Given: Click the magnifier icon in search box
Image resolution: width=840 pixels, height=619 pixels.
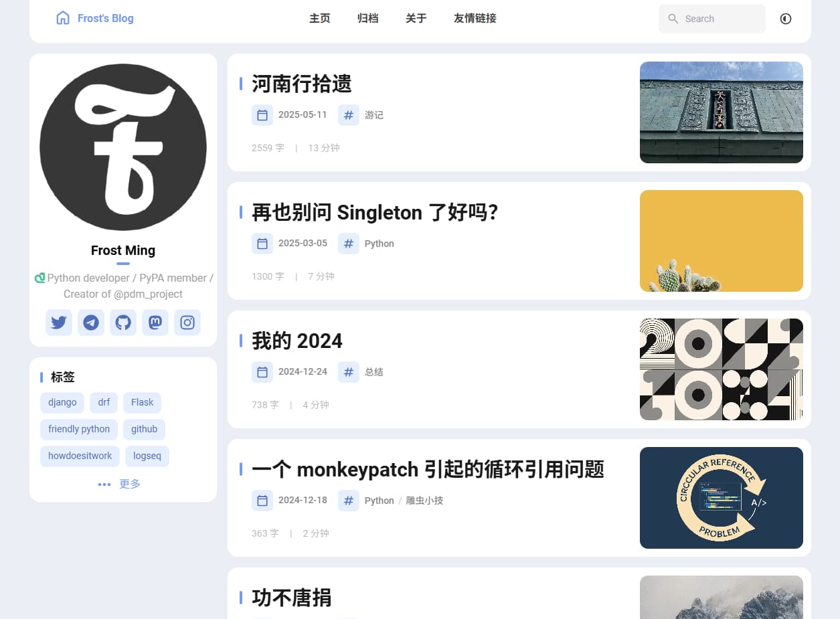Looking at the screenshot, I should [673, 19].
